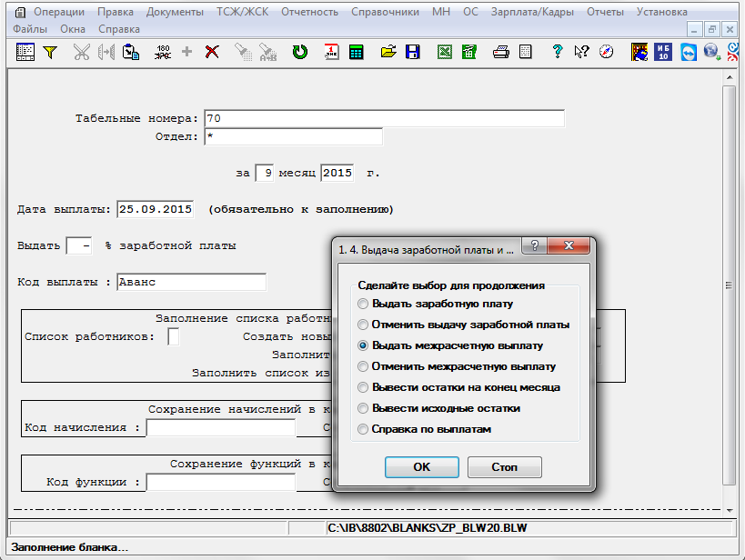Select 'Выдать заработную плату' radio option

point(364,304)
